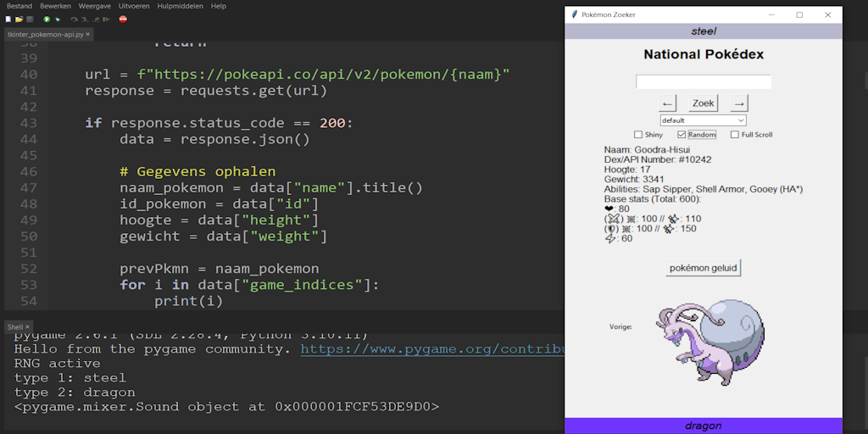Screen dimensions: 868x434
Task: Click 'RNG active' output in the Shell
Action: 57,364
